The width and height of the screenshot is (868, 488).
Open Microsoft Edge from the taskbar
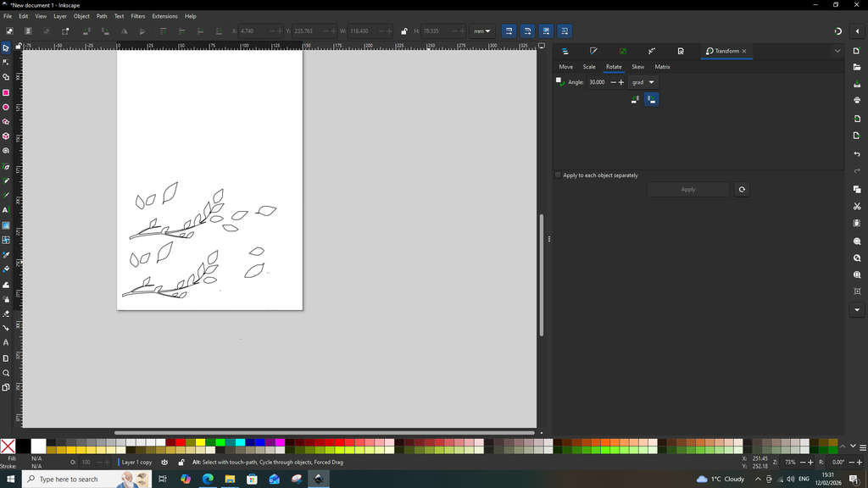[208, 480]
